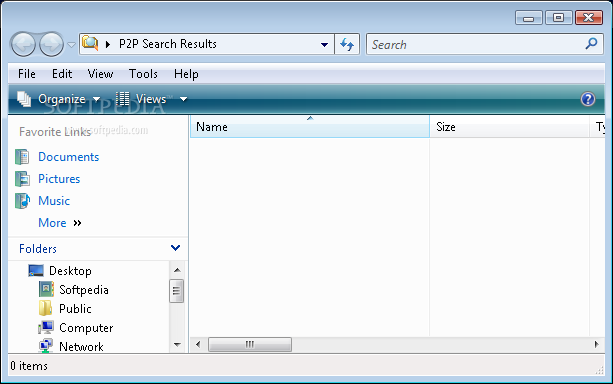This screenshot has width=613, height=384.
Task: Expand the address bar breadcrumb arrow
Action: [108, 44]
